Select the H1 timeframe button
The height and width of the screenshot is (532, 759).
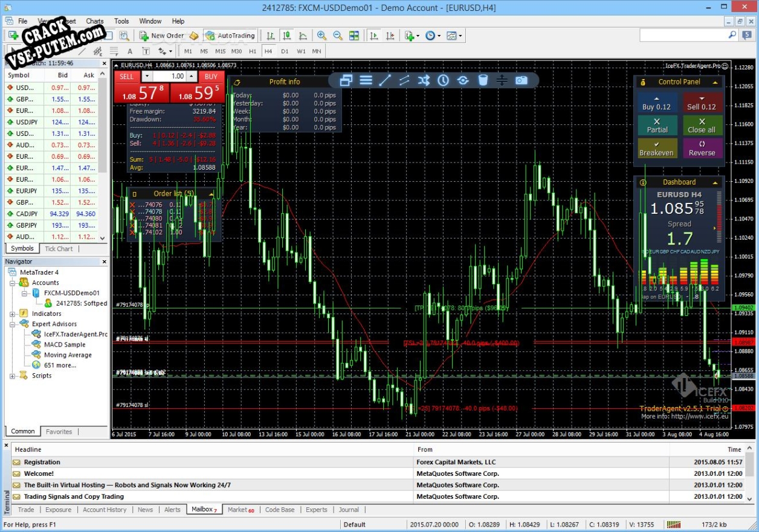[253, 51]
